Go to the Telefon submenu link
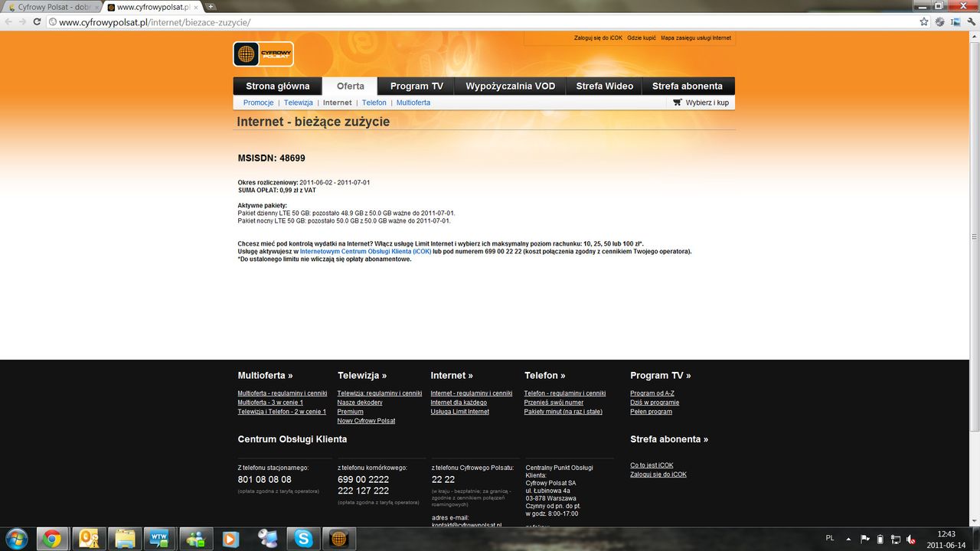The height and width of the screenshot is (551, 980). click(x=374, y=103)
